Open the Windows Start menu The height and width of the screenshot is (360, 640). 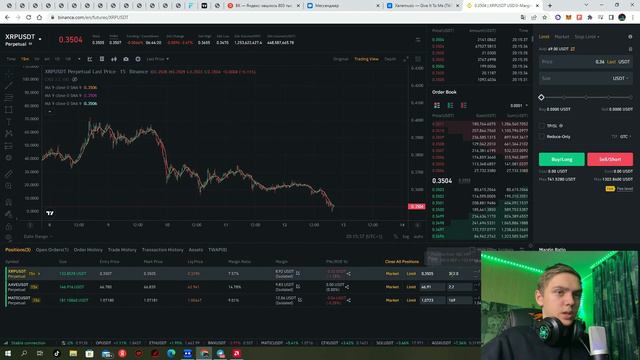[x=8, y=353]
